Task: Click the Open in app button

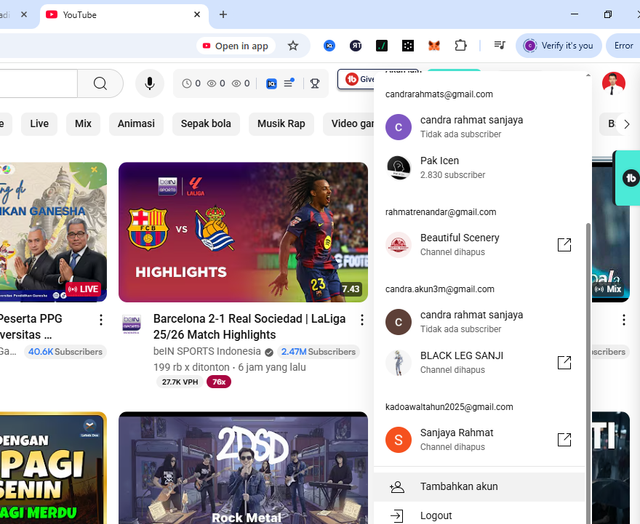Action: point(236,46)
